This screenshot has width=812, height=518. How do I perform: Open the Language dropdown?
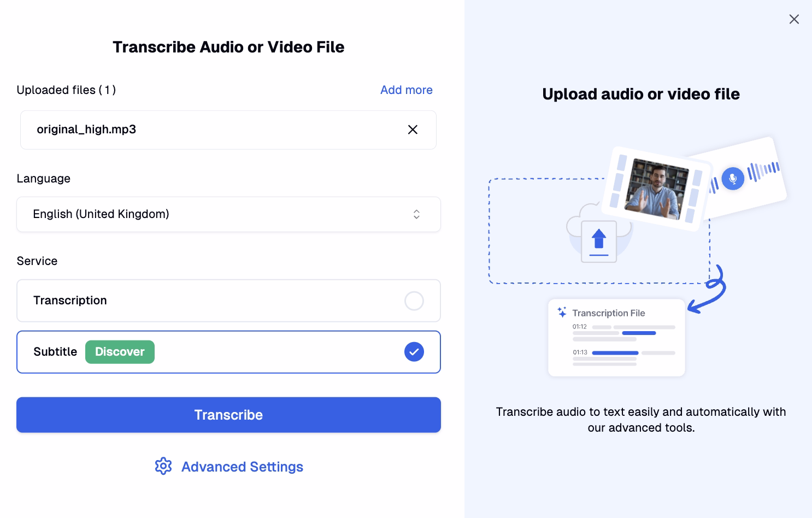pos(228,214)
